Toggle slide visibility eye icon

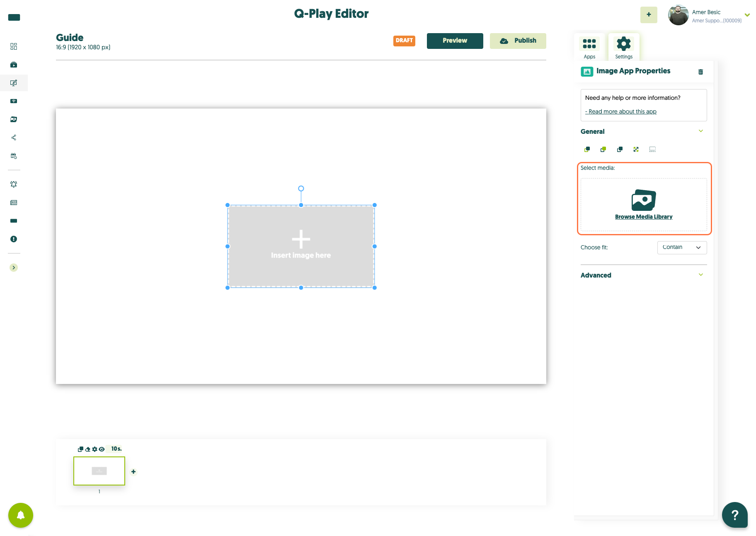pos(102,449)
